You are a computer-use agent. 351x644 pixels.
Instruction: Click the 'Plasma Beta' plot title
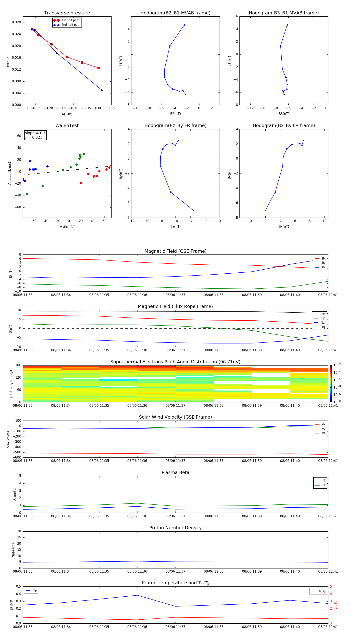175,473
